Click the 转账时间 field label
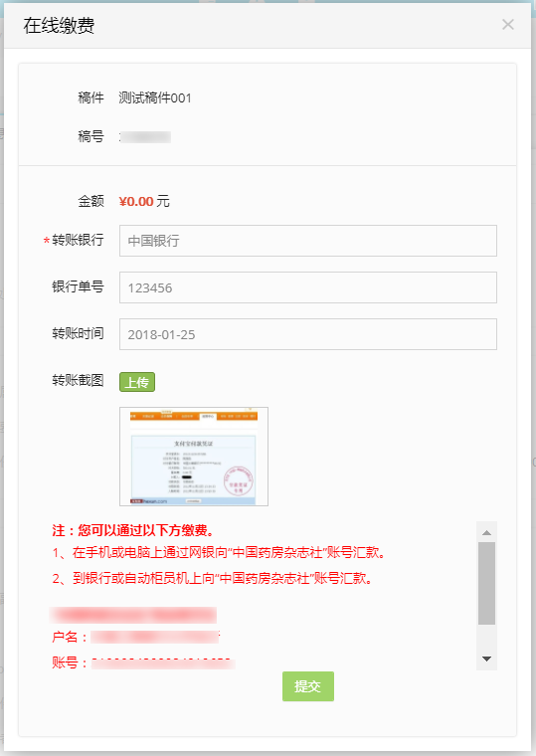Image resolution: width=536 pixels, height=756 pixels. (78, 333)
